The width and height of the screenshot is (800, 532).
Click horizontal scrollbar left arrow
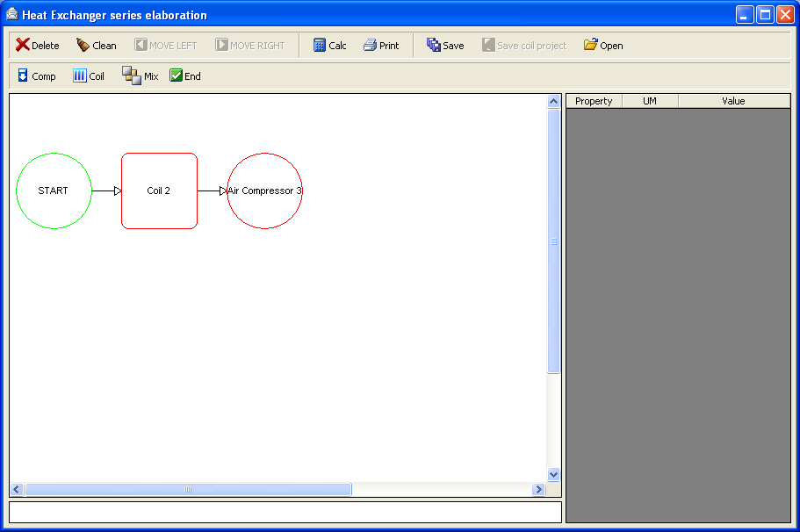point(17,489)
